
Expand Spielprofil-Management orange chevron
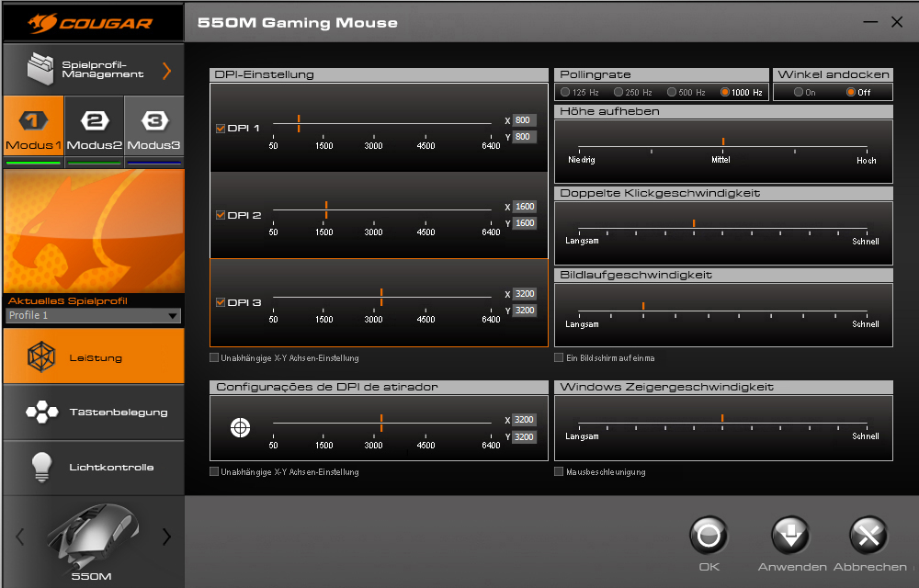tap(167, 71)
